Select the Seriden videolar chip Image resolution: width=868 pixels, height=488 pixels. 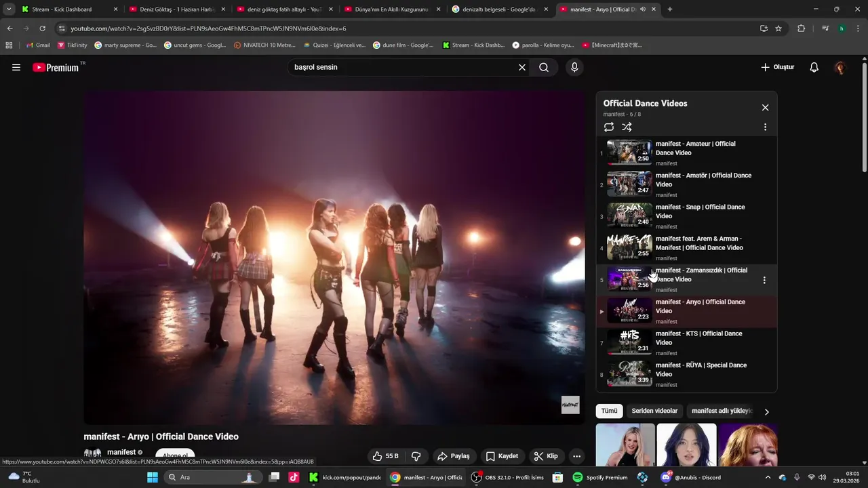point(654,411)
